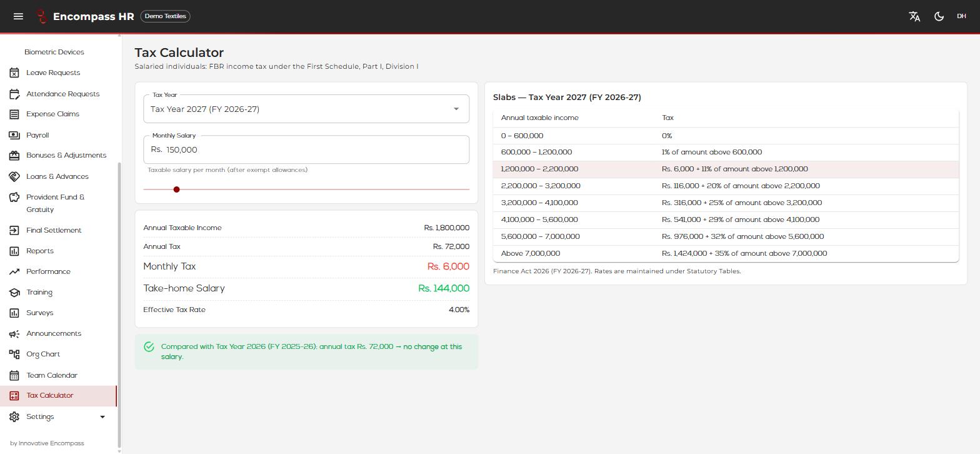Click the Announcements megaphone icon
This screenshot has width=980, height=454.
pos(14,334)
